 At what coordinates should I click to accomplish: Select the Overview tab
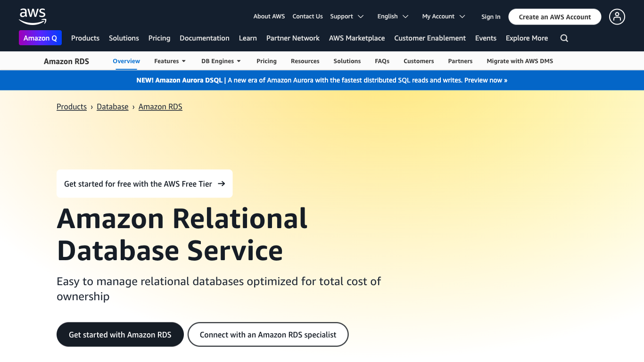126,61
